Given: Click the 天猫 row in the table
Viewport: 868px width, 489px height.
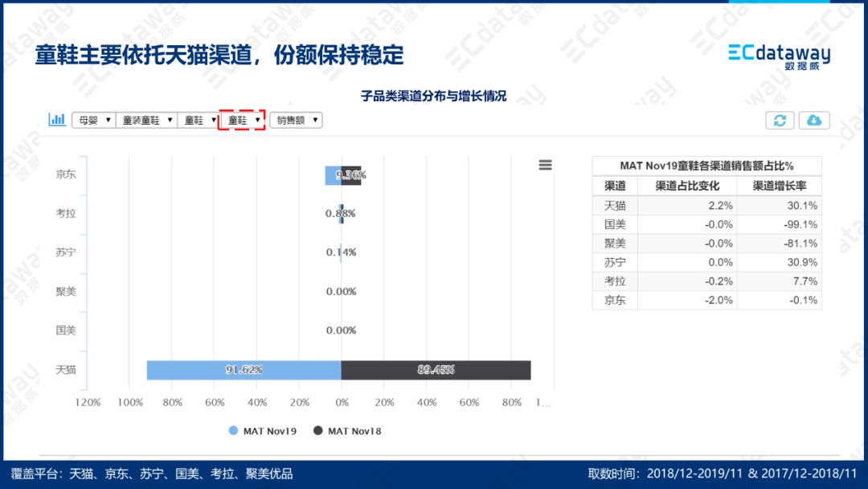Looking at the screenshot, I should pos(707,205).
